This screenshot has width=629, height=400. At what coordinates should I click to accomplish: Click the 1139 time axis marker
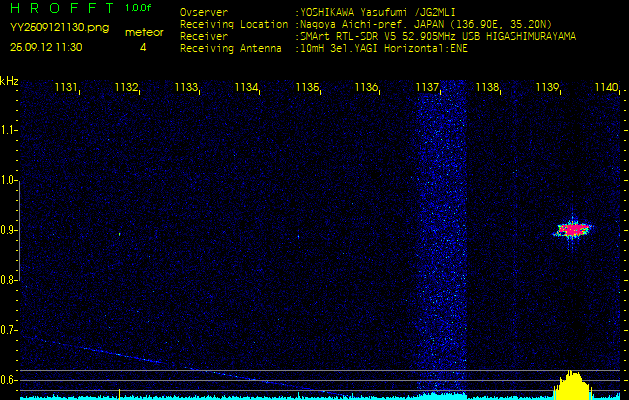coord(548,87)
